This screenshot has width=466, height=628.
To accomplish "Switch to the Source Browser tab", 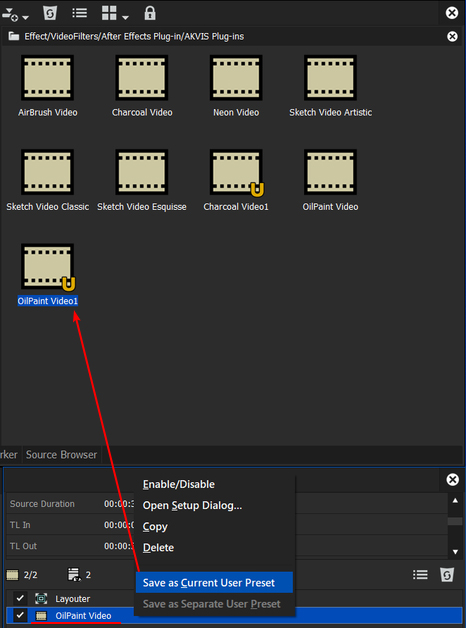I will click(61, 455).
